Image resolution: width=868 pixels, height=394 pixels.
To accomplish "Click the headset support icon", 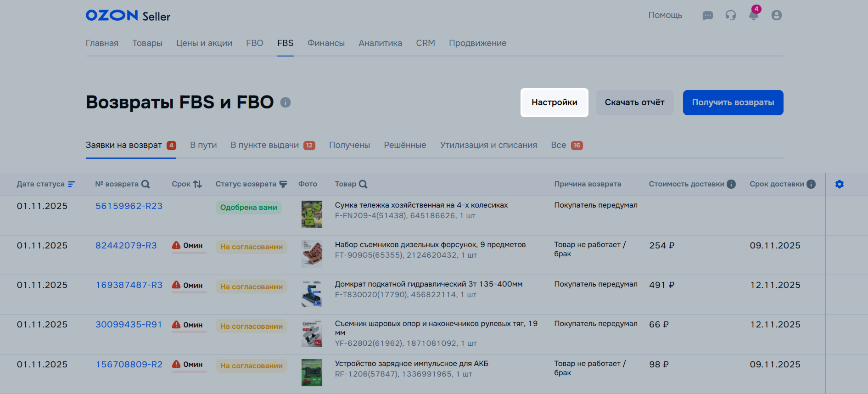I will pyautogui.click(x=730, y=16).
